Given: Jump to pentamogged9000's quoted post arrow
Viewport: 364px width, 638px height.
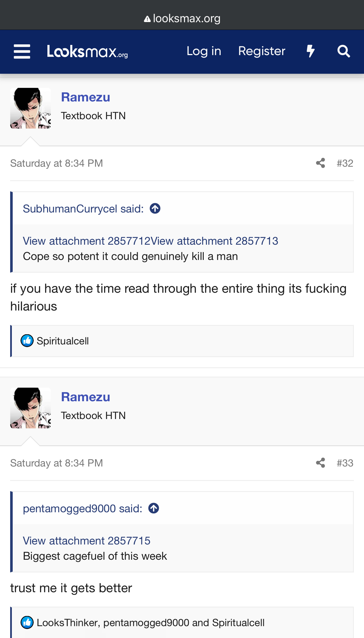Looking at the screenshot, I should coord(154,508).
